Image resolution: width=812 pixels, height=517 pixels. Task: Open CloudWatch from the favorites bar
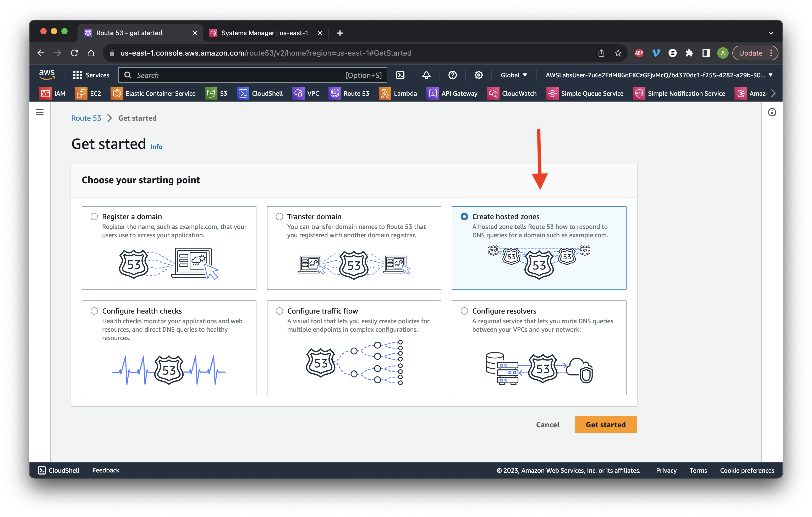(512, 94)
